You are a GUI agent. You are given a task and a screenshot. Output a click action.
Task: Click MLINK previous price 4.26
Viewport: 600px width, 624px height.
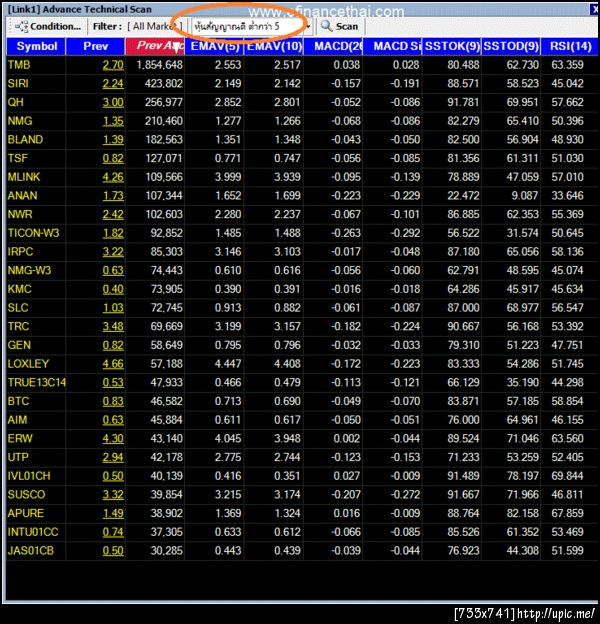pyautogui.click(x=113, y=177)
